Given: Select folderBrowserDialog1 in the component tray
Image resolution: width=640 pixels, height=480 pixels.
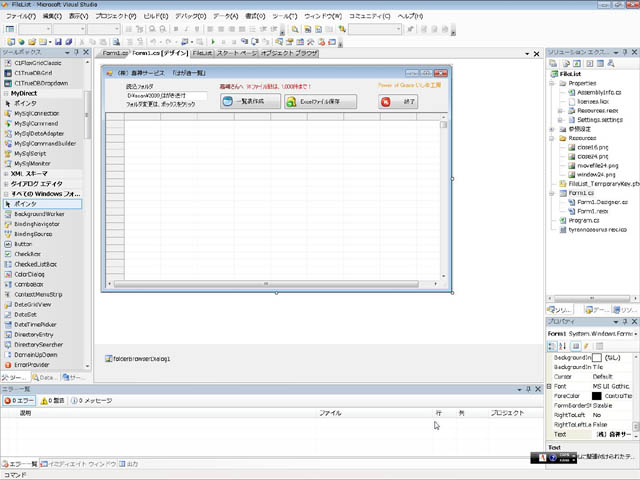Looking at the screenshot, I should click(x=138, y=359).
